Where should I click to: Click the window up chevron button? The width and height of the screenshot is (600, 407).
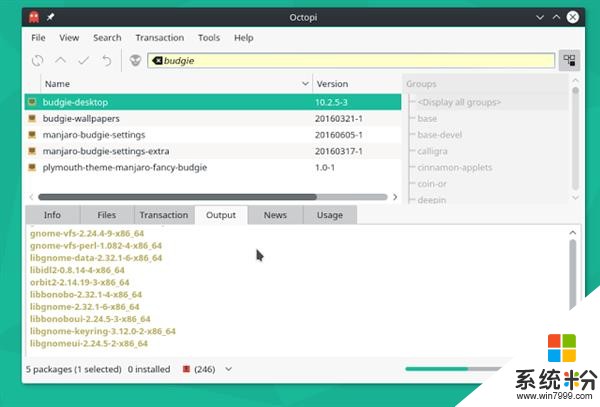(x=556, y=17)
